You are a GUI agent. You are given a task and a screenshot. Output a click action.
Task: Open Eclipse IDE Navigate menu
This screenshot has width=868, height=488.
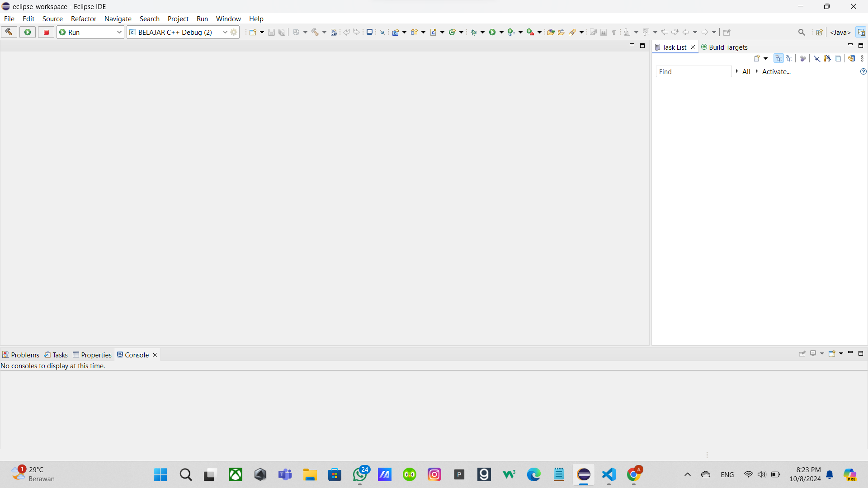click(118, 19)
